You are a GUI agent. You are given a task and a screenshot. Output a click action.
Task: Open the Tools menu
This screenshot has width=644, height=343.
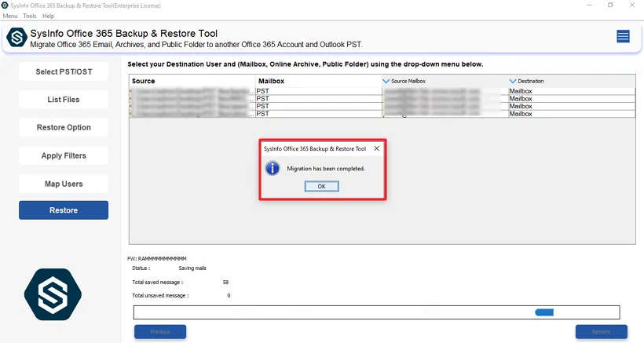[x=30, y=16]
